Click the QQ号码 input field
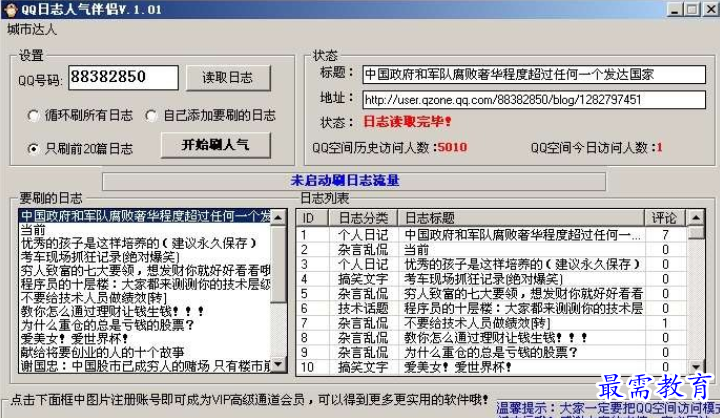This screenshot has height=418, width=720. tap(123, 77)
